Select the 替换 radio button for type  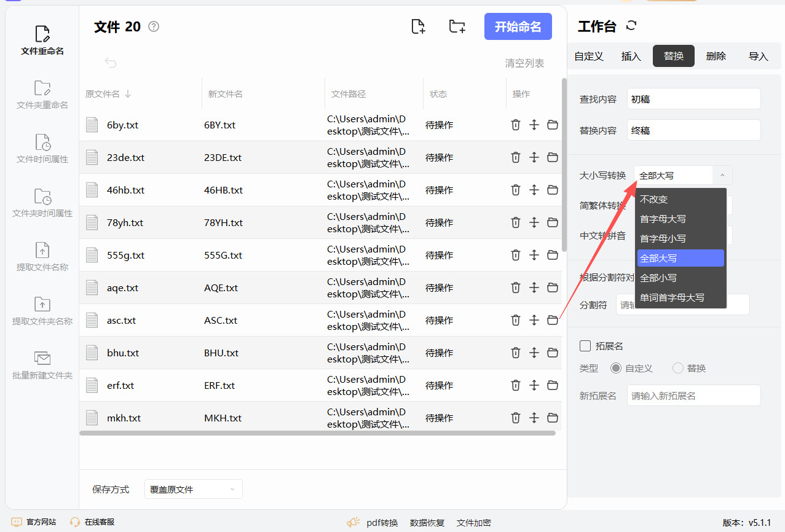point(678,368)
